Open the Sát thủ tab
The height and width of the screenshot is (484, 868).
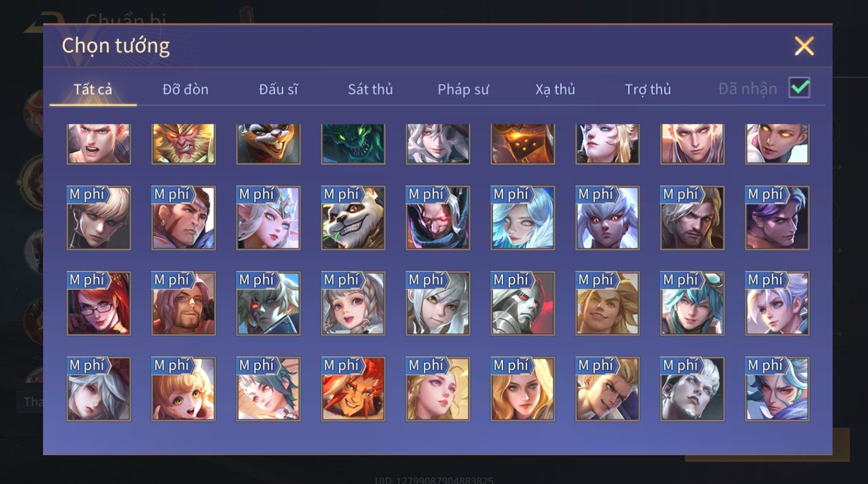click(x=370, y=89)
